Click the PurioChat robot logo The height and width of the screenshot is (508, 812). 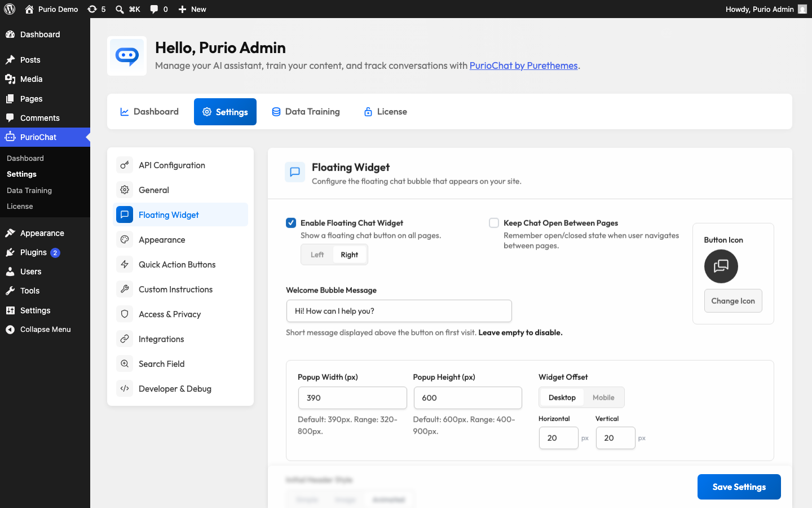coord(127,56)
